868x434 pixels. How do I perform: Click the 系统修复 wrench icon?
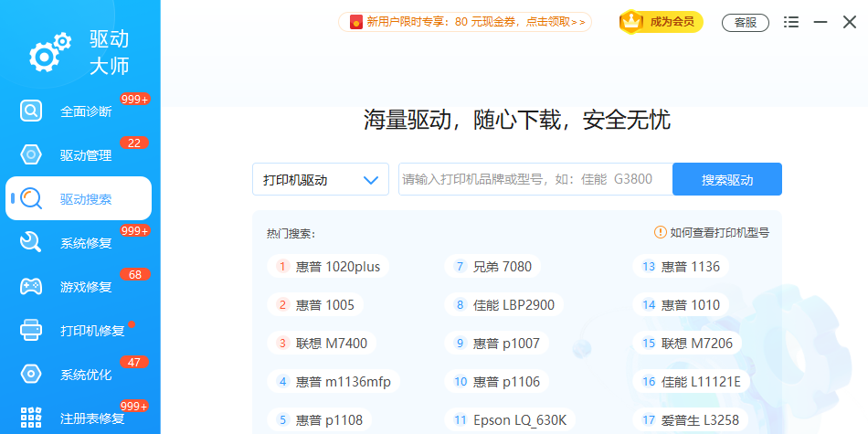[31, 242]
